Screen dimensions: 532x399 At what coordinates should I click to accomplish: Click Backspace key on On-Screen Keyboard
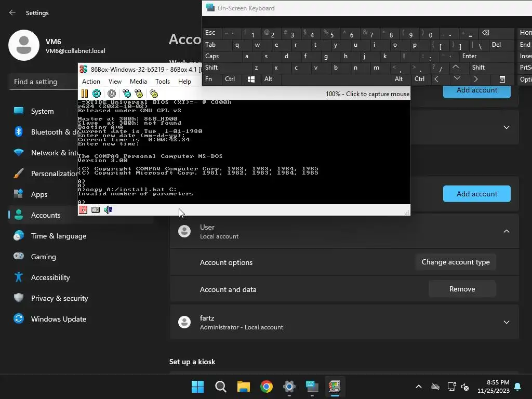pos(497,33)
